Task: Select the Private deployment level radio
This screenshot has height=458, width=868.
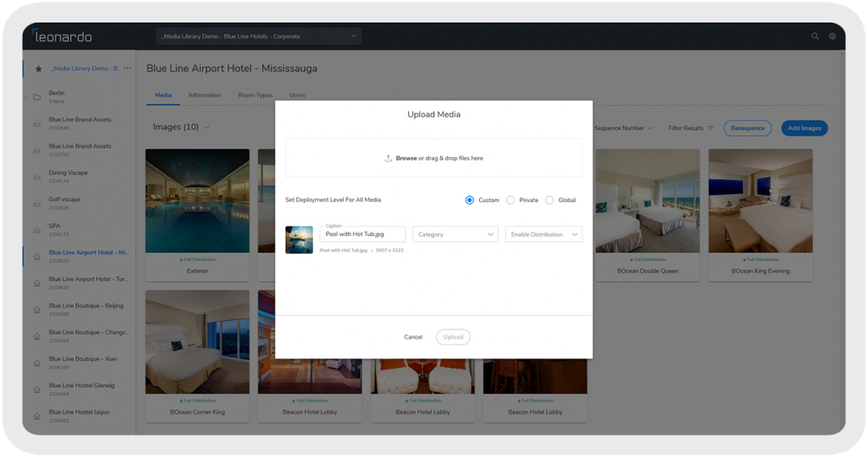Action: 510,200
